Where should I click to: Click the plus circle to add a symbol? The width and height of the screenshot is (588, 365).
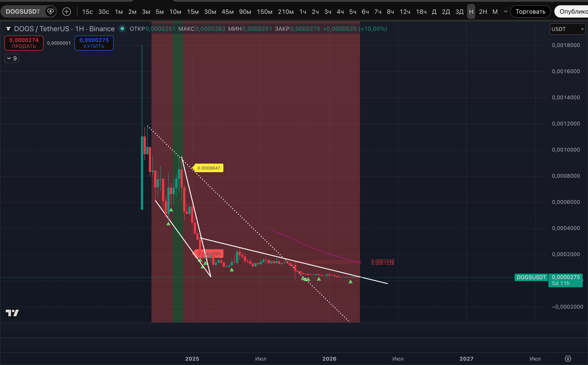[66, 12]
